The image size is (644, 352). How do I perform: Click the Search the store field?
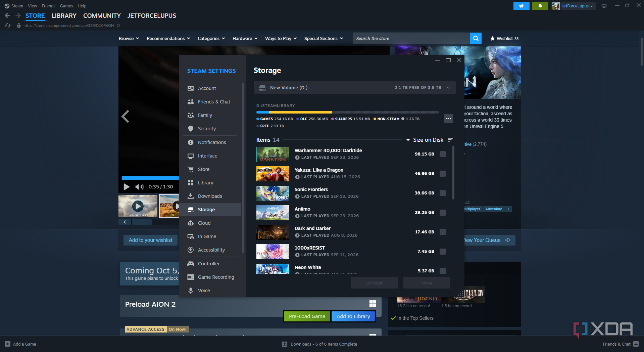pos(411,38)
